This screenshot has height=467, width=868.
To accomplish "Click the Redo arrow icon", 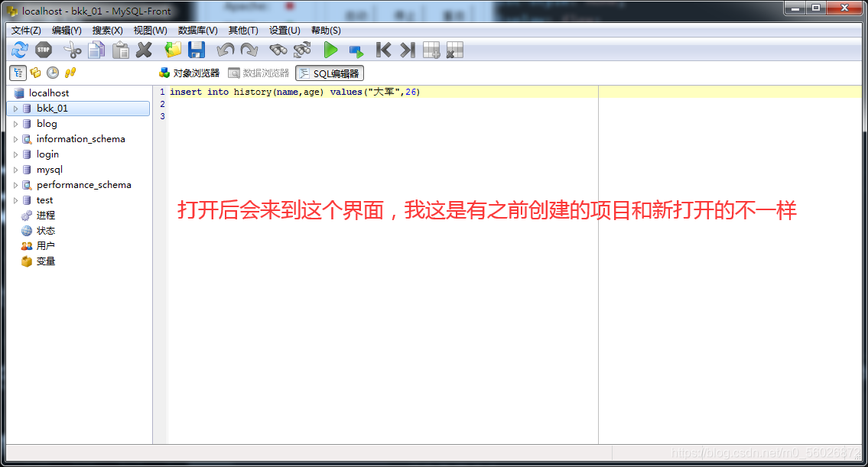I will (x=249, y=50).
